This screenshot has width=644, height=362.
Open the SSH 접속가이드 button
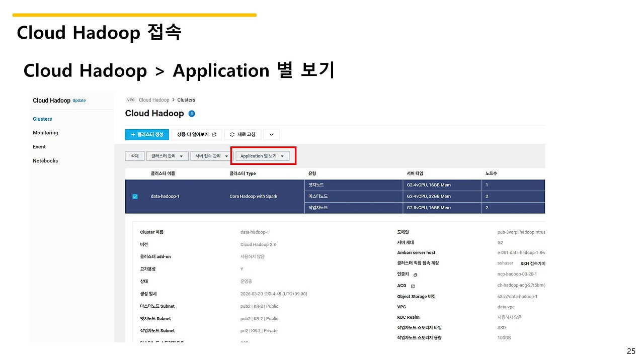532,263
